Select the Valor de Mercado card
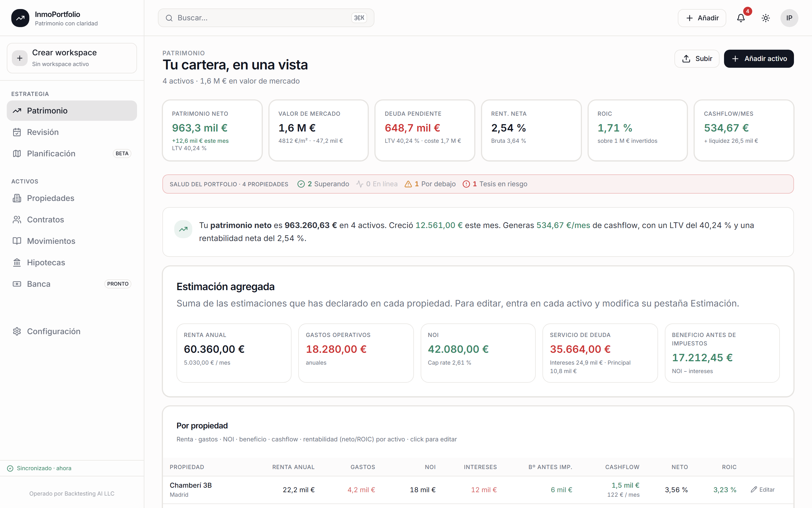 click(x=318, y=130)
